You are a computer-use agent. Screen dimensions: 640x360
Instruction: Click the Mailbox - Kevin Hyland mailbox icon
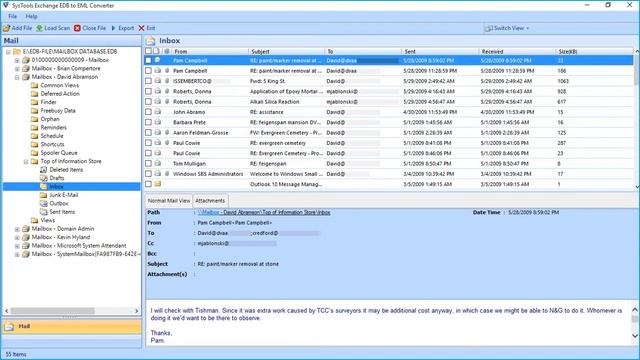[x=26, y=237]
